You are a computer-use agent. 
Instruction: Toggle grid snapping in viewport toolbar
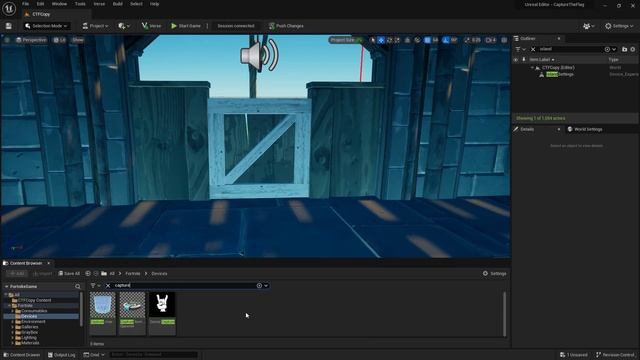click(x=427, y=40)
